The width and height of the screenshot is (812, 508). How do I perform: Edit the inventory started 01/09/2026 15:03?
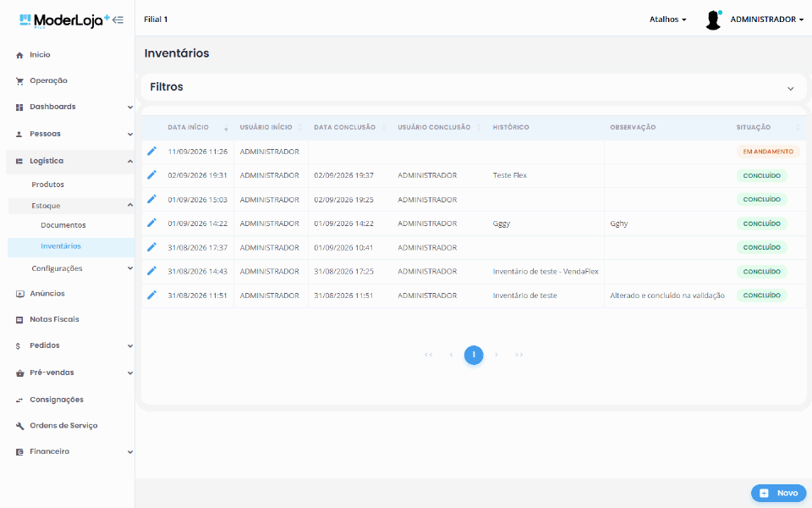click(x=151, y=199)
